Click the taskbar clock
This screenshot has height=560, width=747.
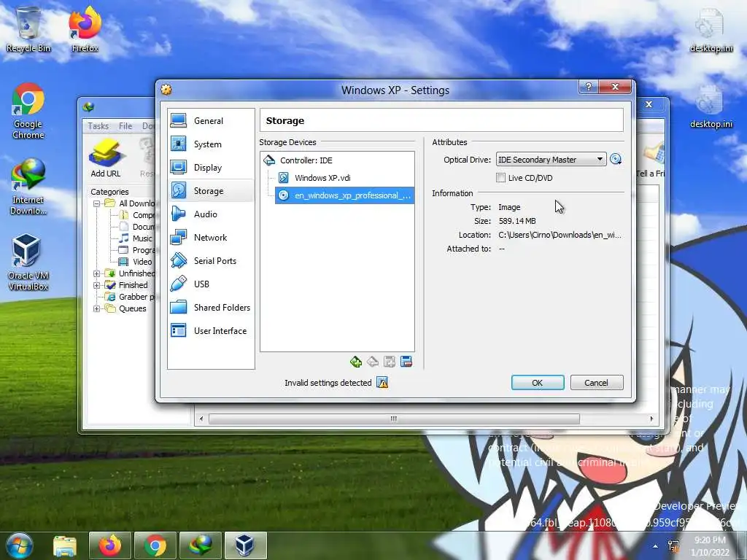point(711,546)
